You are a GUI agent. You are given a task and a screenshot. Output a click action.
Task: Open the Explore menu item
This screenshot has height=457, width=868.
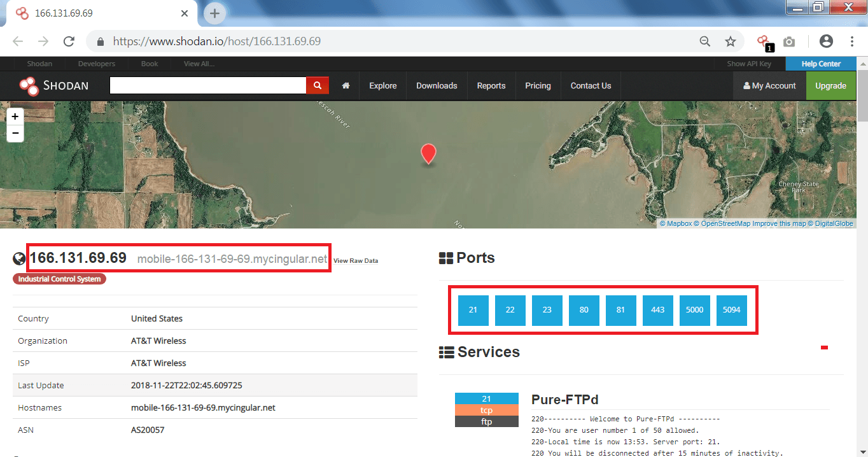(x=382, y=86)
